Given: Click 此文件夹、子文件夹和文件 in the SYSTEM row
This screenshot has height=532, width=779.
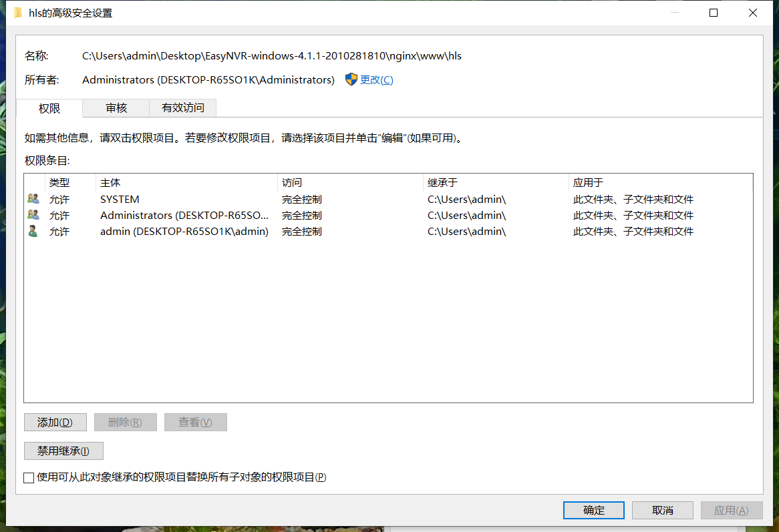Looking at the screenshot, I should [x=633, y=199].
